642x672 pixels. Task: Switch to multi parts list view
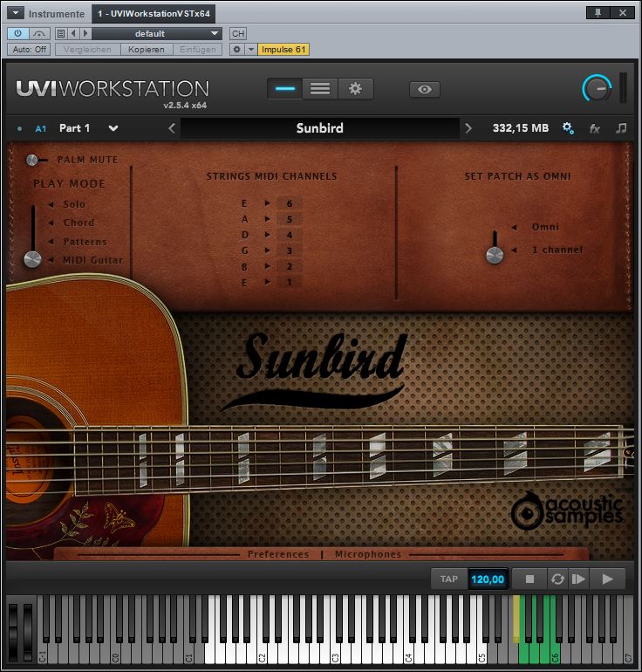pos(320,89)
